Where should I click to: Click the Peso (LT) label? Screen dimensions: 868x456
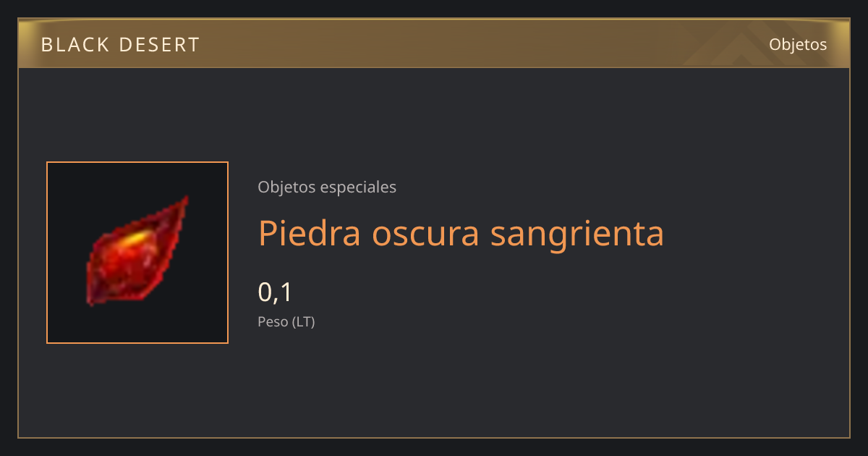[286, 322]
